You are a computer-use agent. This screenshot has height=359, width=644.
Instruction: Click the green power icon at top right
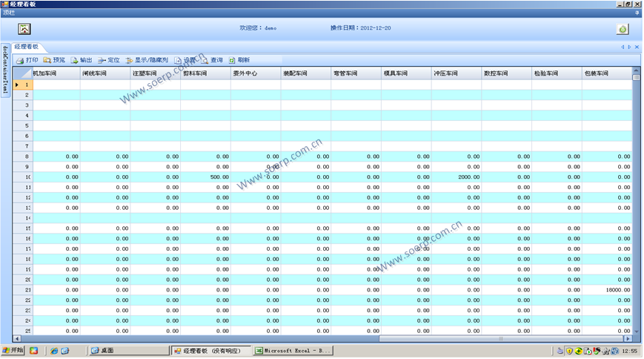623,29
